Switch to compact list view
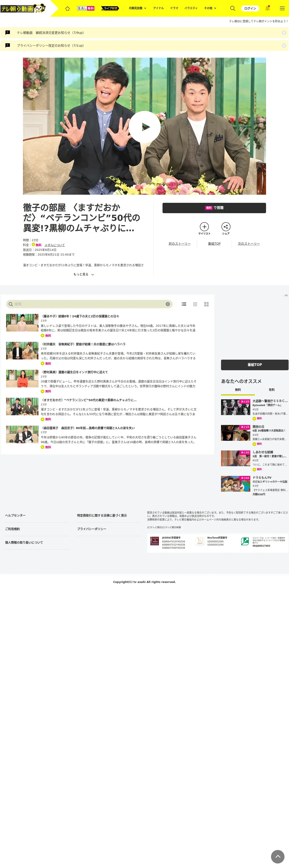 click(195, 304)
